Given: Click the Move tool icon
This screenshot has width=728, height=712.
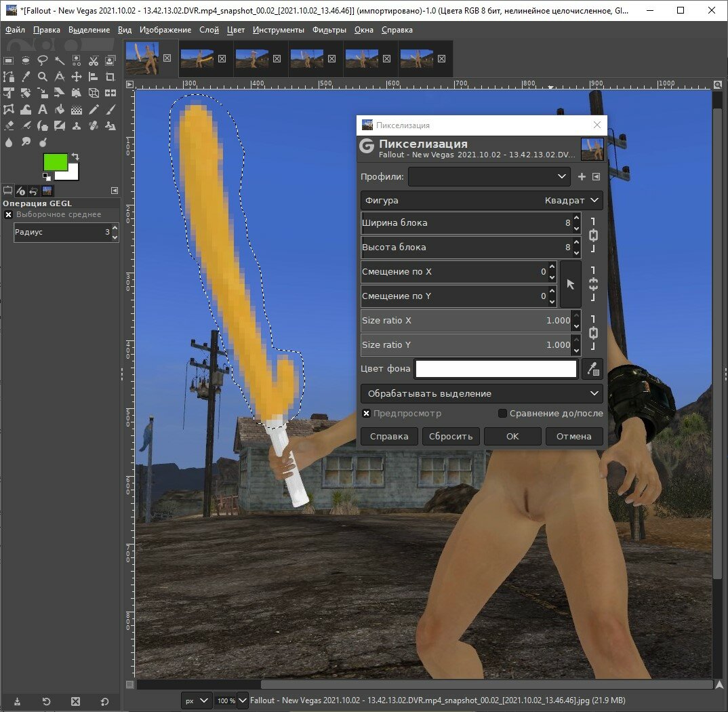Looking at the screenshot, I should 77,77.
